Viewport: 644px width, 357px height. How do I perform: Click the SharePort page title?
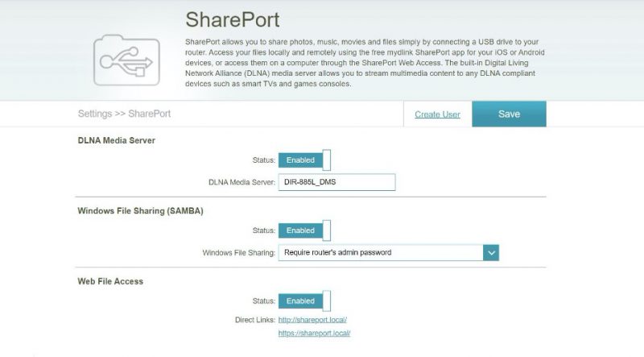233,19
